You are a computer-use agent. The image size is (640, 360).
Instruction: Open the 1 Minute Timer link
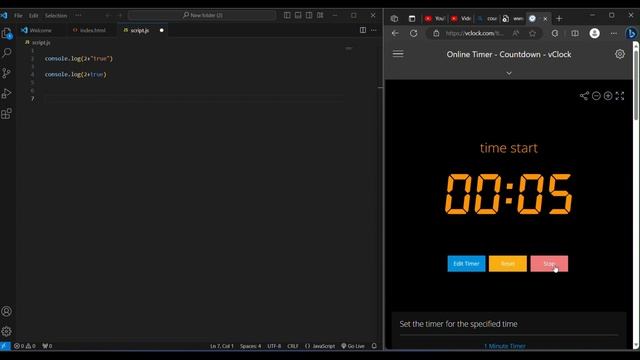tap(505, 346)
